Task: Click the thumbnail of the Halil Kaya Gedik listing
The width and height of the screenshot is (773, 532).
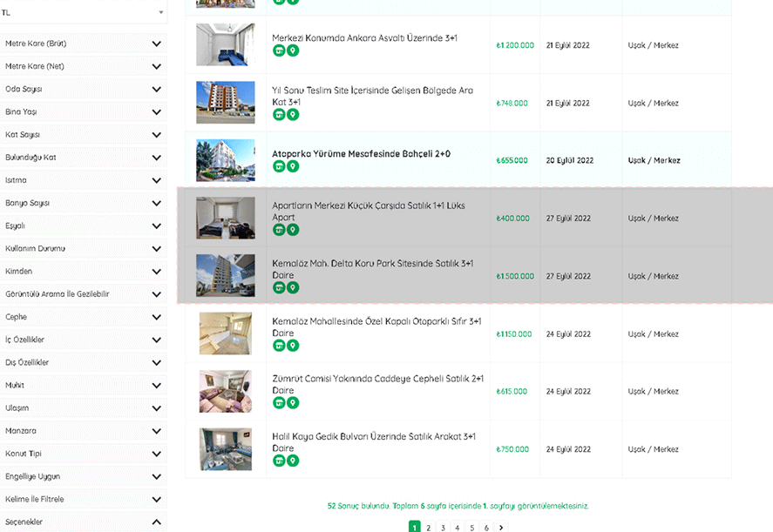Action: [x=225, y=449]
